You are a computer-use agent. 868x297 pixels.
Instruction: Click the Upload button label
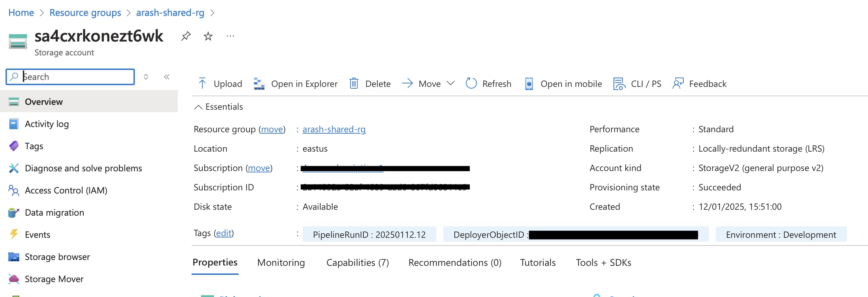coord(228,84)
